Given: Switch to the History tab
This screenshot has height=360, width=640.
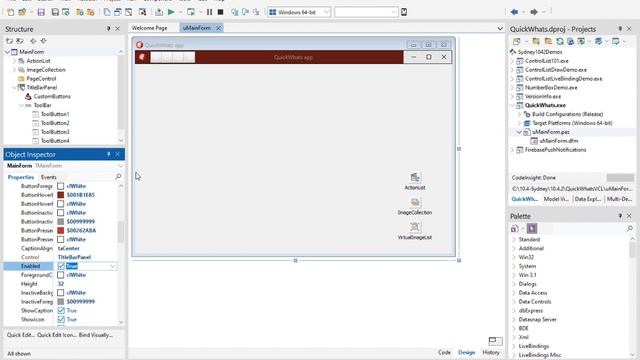Looking at the screenshot, I should 491,352.
